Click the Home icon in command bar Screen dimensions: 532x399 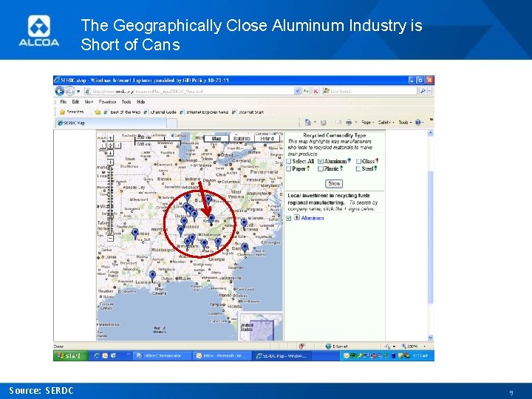[307, 122]
